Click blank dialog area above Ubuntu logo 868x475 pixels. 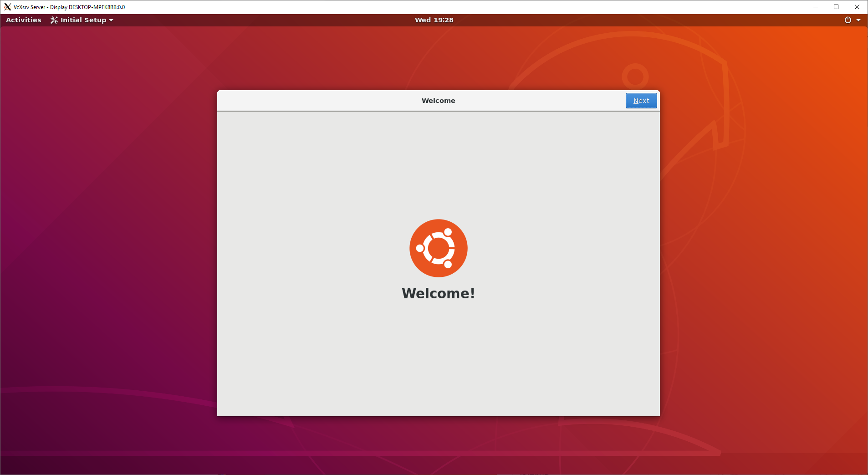point(438,164)
